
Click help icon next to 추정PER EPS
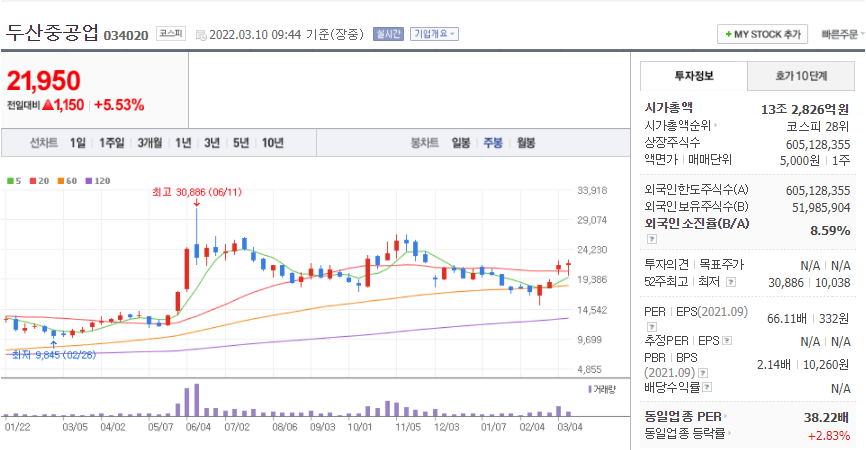tap(727, 341)
